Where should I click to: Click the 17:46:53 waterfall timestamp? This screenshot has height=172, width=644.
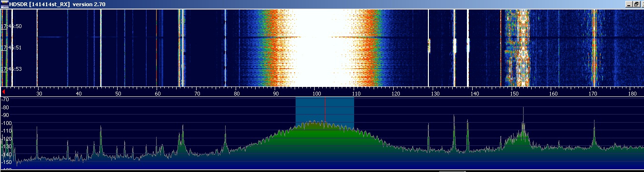point(11,69)
